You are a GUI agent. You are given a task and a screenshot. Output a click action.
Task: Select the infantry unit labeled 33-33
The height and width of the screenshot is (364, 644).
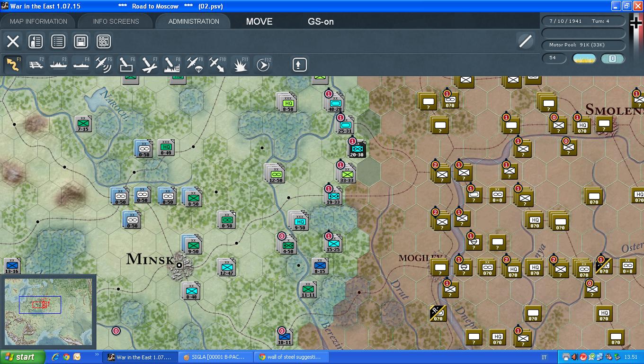[x=347, y=174]
